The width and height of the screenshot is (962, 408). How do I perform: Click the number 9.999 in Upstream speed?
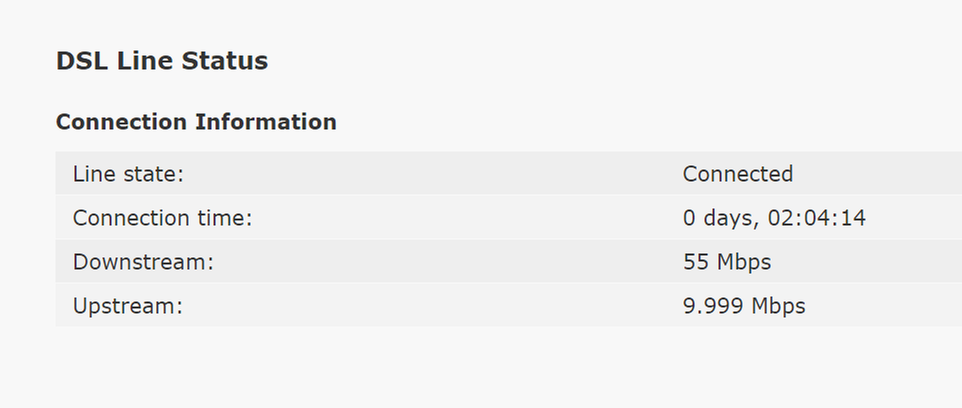(713, 306)
